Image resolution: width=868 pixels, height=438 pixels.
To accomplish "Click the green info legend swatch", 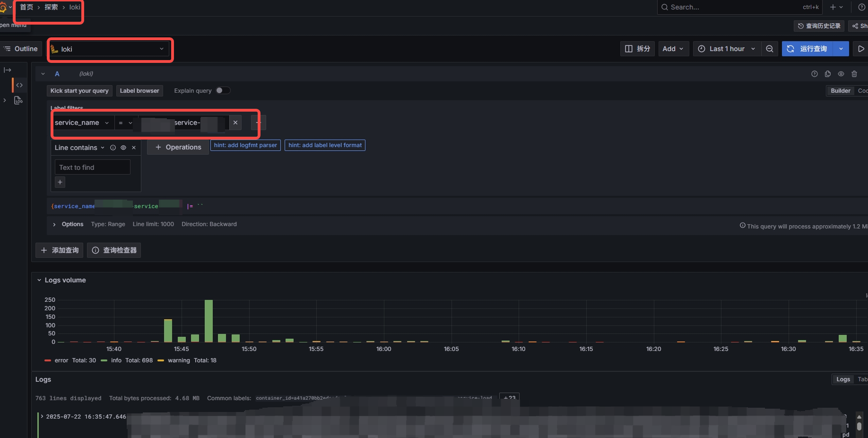I will (105, 360).
